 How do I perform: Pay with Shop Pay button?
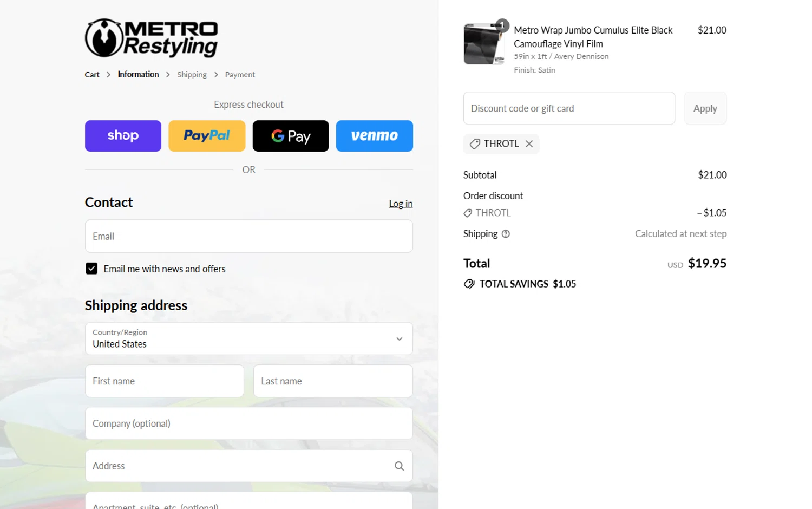(x=123, y=136)
